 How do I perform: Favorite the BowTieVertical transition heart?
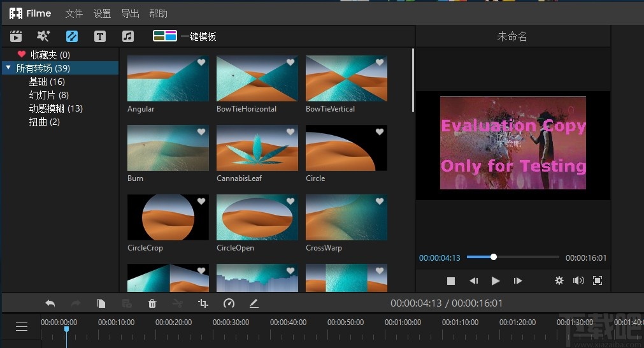pyautogui.click(x=380, y=62)
